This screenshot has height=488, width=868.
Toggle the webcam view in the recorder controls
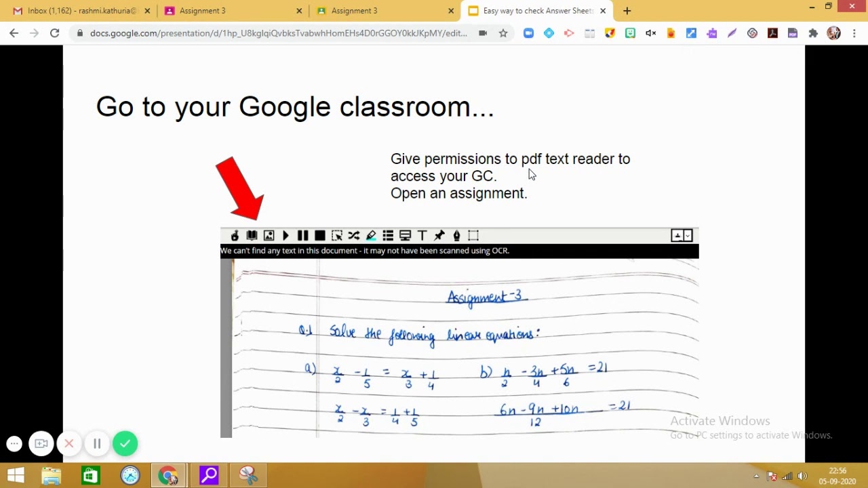(41, 443)
